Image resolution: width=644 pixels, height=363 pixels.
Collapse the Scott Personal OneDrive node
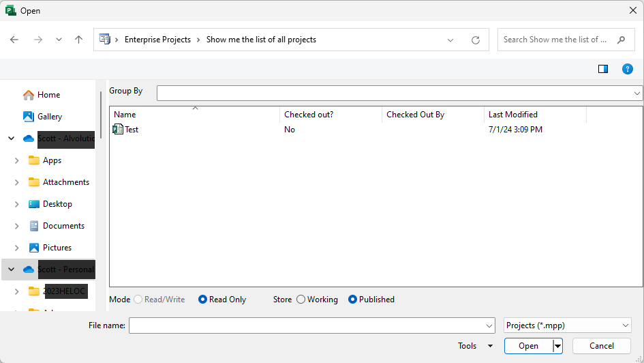(x=12, y=270)
